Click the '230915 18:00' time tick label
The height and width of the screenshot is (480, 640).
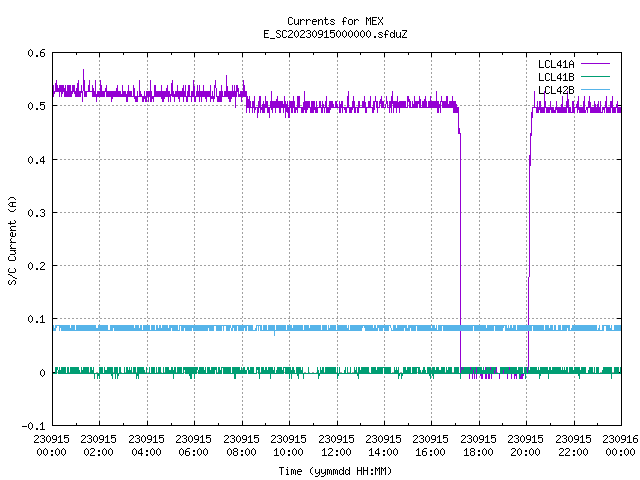click(478, 446)
